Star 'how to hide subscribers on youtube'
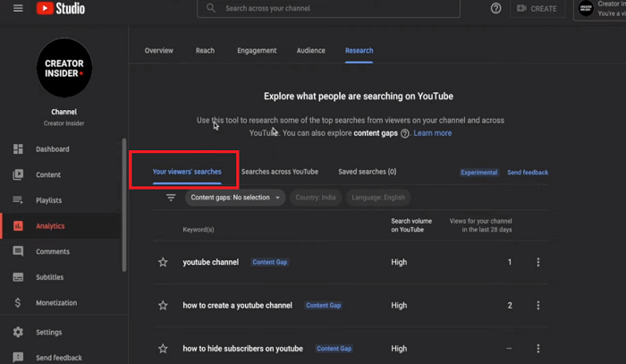Screen dimensions: 626x364 click(x=163, y=349)
